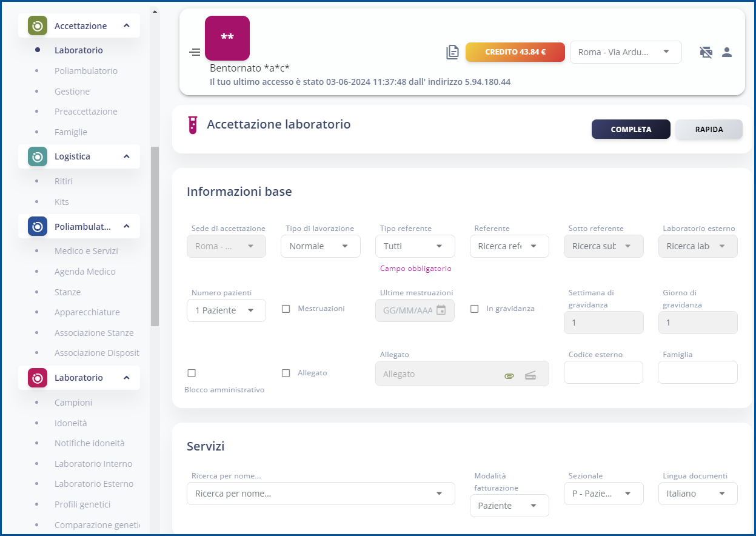The image size is (756, 536).
Task: Check the In gravidanza checkbox
Action: tap(475, 309)
